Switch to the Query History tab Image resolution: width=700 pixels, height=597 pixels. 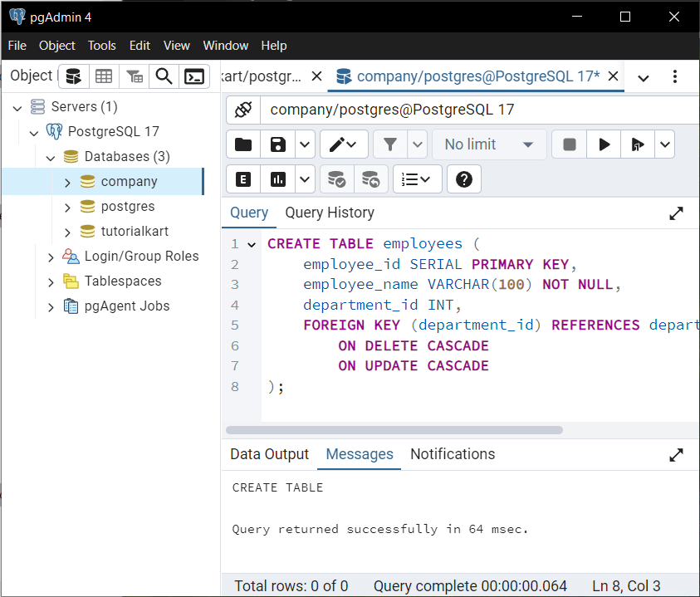(330, 213)
